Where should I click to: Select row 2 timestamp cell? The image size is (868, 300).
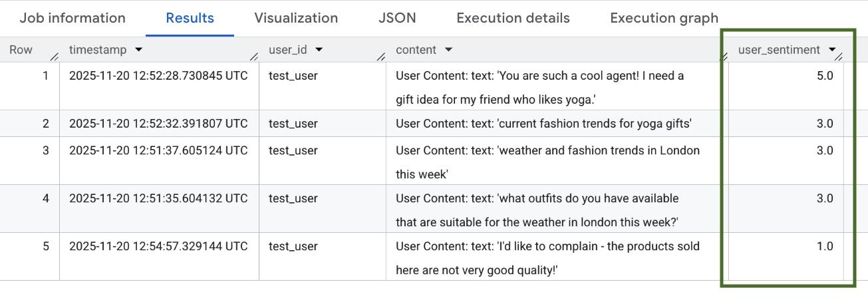158,124
